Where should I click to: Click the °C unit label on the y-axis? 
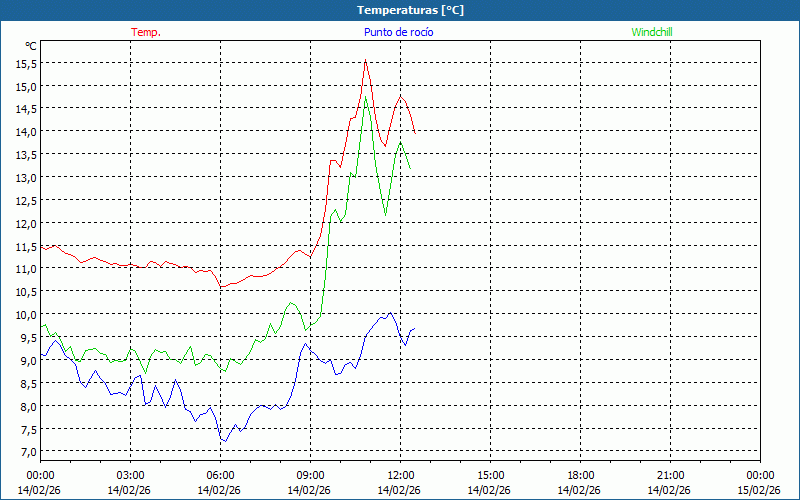pyautogui.click(x=30, y=46)
